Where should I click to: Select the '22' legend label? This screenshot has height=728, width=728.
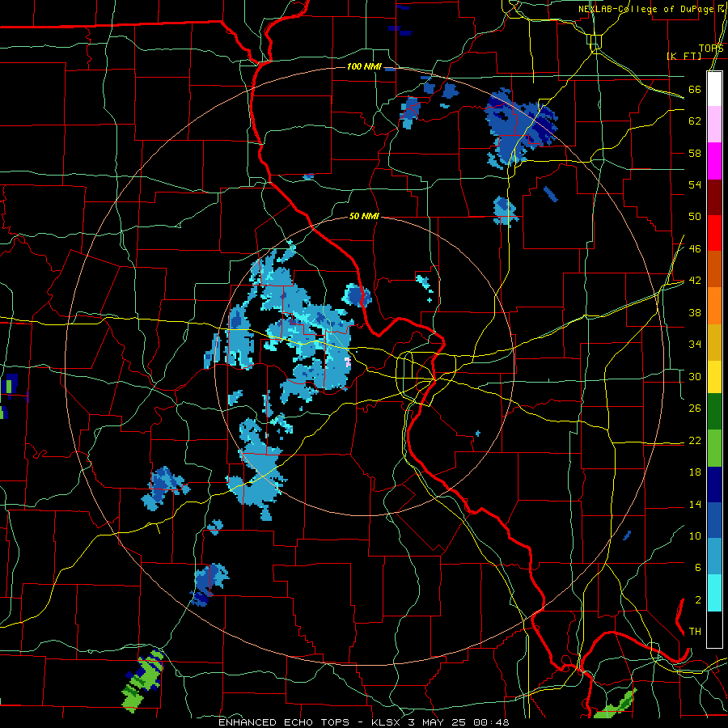(695, 440)
